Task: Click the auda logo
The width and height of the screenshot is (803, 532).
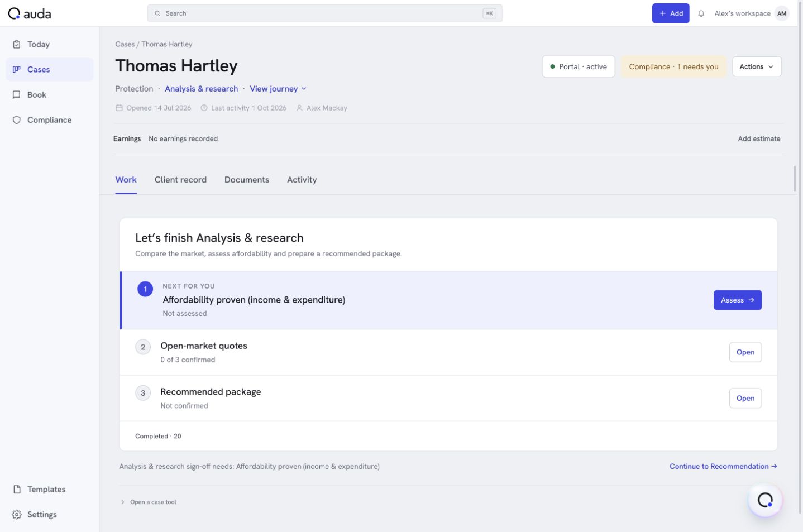Action: [30, 13]
